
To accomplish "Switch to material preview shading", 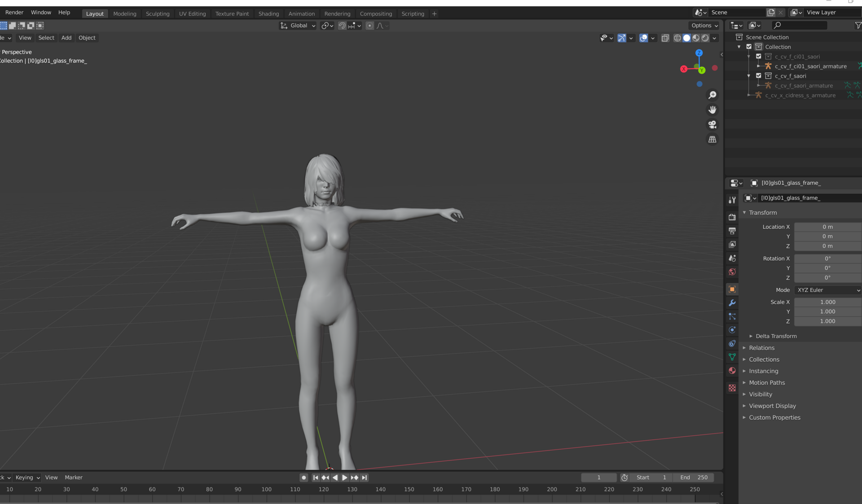I will (696, 38).
